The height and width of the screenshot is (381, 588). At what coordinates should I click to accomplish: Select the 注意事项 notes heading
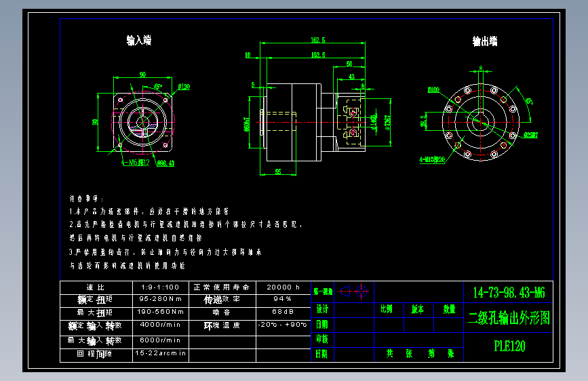(87, 199)
